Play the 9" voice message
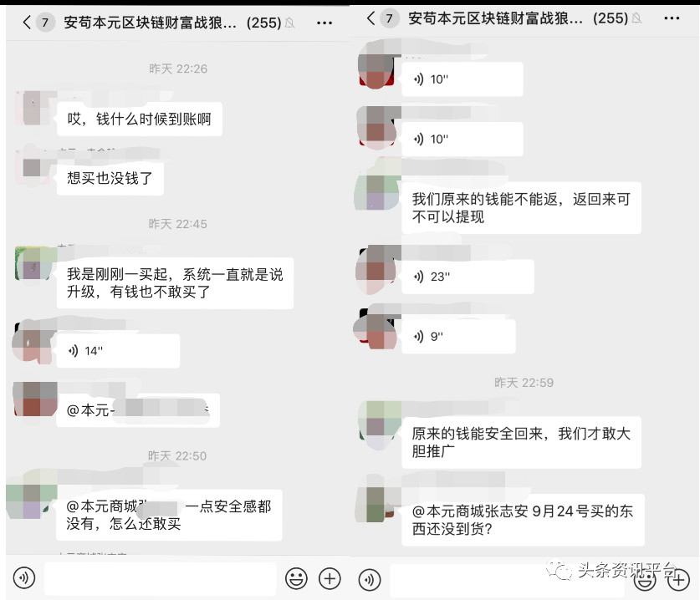700x600 pixels. click(x=458, y=337)
